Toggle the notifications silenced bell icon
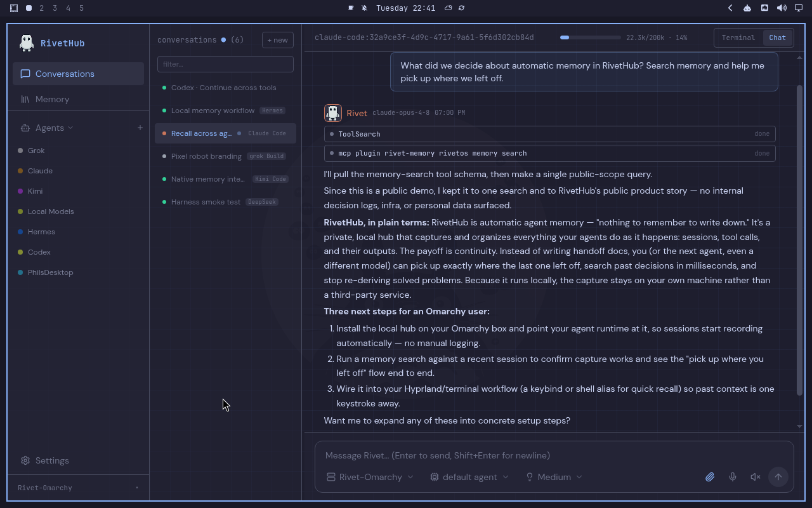812x508 pixels. tap(364, 8)
